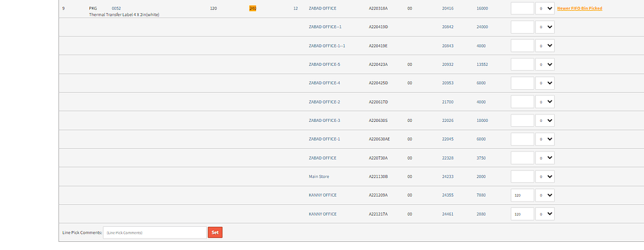Image resolution: width=644 pixels, height=250 pixels.
Task: Click the 2880 available quantity
Action: pyautogui.click(x=481, y=214)
